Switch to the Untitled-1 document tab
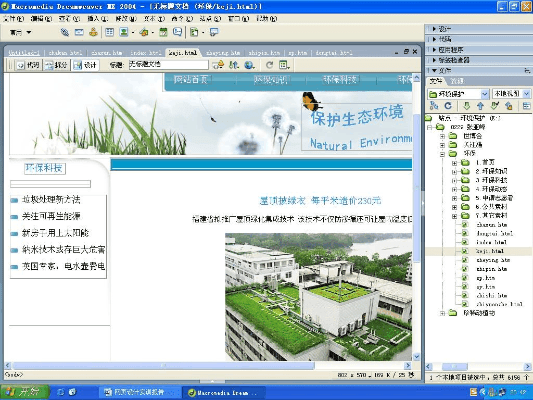Viewport: 533px width, 400px height. pos(24,53)
